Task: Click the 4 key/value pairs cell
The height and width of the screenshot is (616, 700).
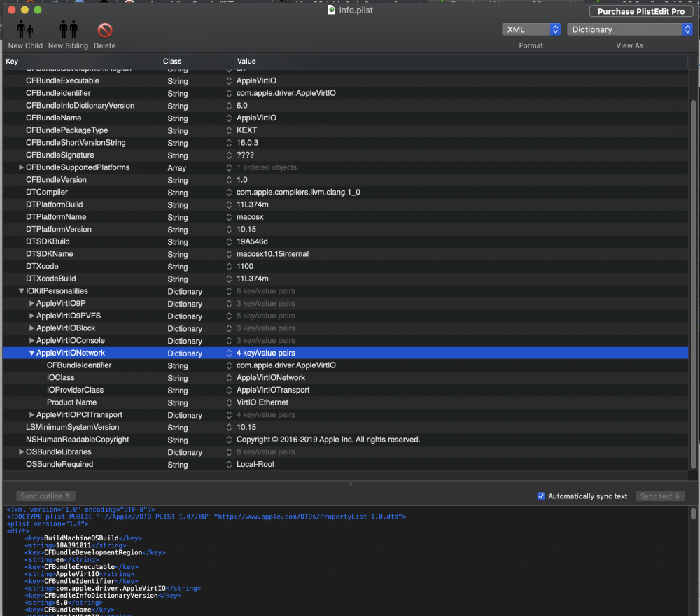Action: (265, 353)
